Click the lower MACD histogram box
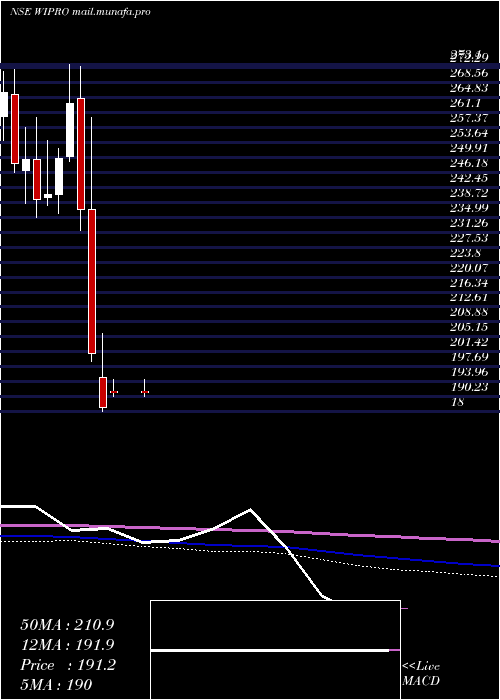This screenshot has height=700, width=500. 275,675
